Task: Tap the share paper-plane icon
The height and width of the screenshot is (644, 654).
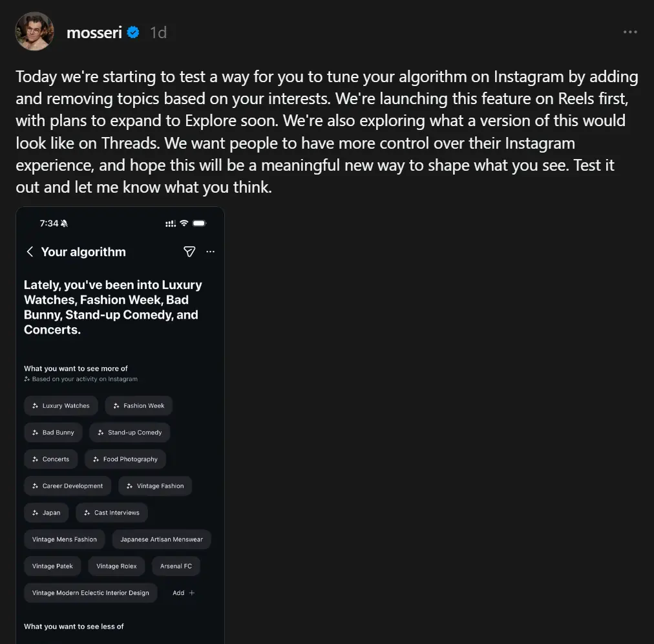Action: (x=189, y=252)
